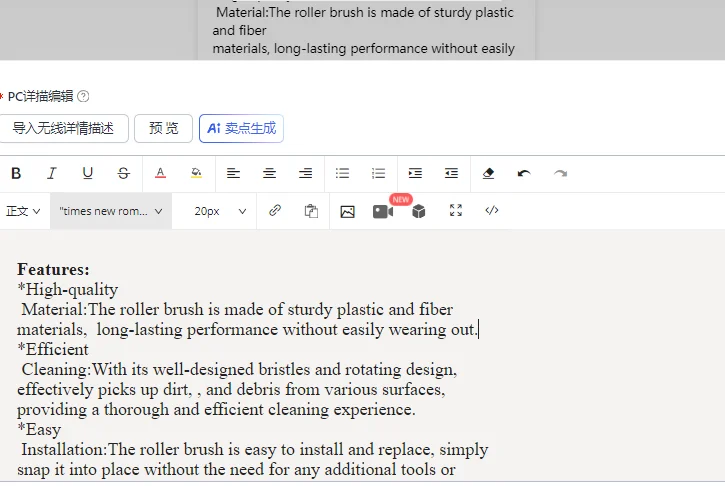Image resolution: width=725 pixels, height=486 pixels.
Task: Click the Cleaning:With its well-designed line
Action: 239,370
